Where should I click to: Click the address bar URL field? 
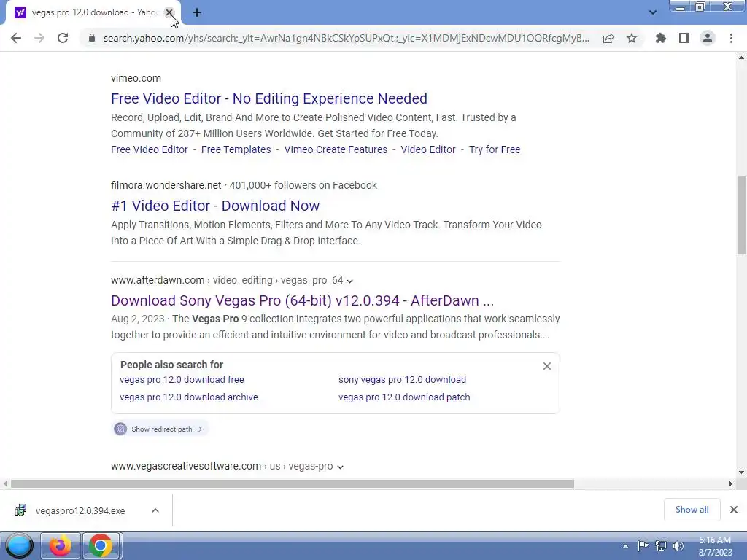tap(347, 38)
